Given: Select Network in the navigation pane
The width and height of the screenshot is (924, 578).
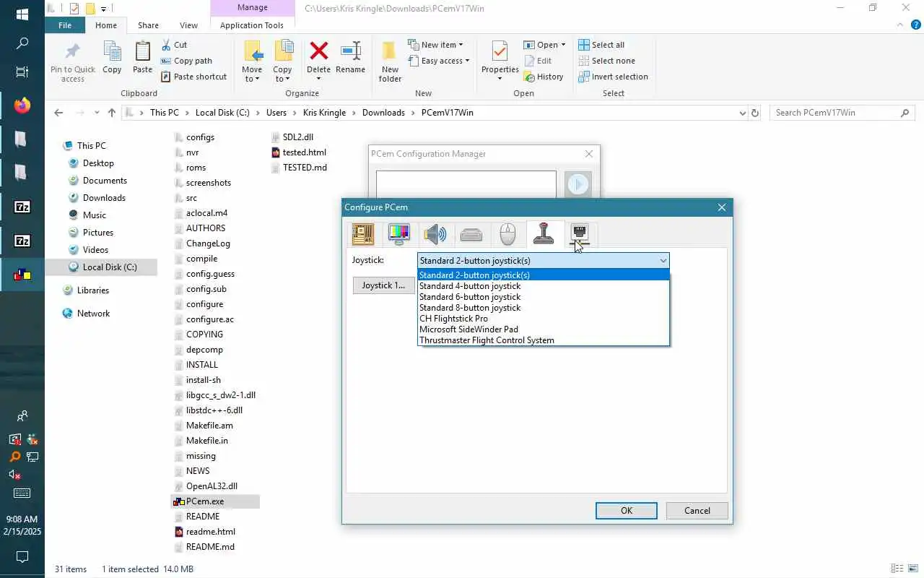Looking at the screenshot, I should coord(93,314).
